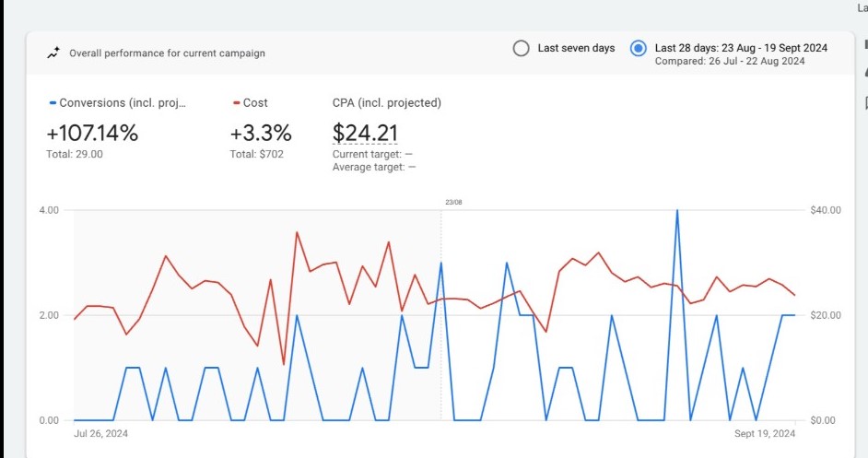Click the sparkle trend icon beside panel title

pos(53,53)
